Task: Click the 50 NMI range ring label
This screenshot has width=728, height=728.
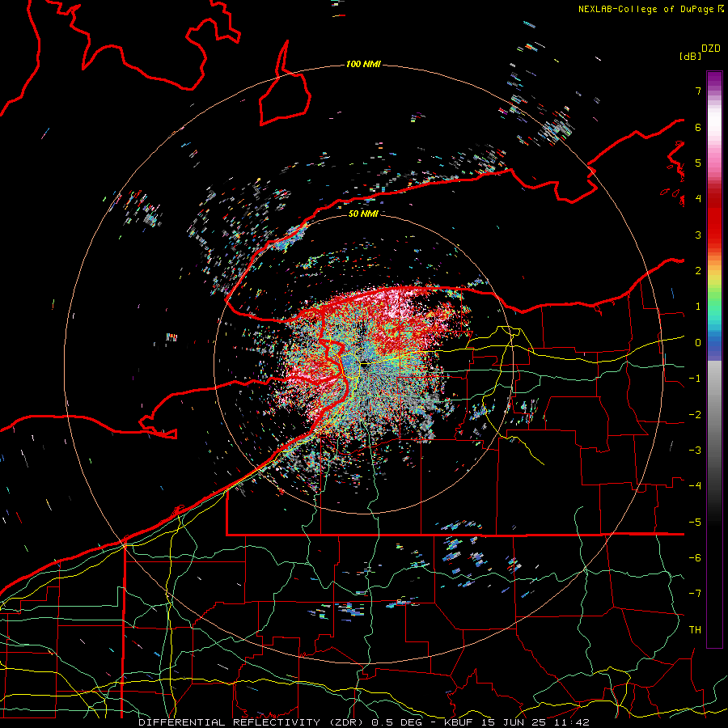Action: [x=363, y=214]
